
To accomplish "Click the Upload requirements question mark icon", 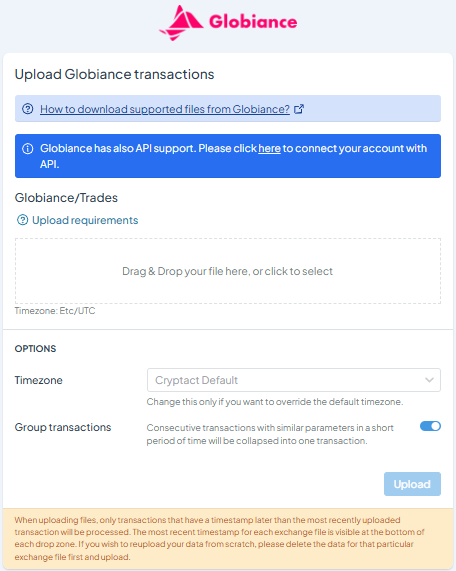I will pyautogui.click(x=23, y=220).
